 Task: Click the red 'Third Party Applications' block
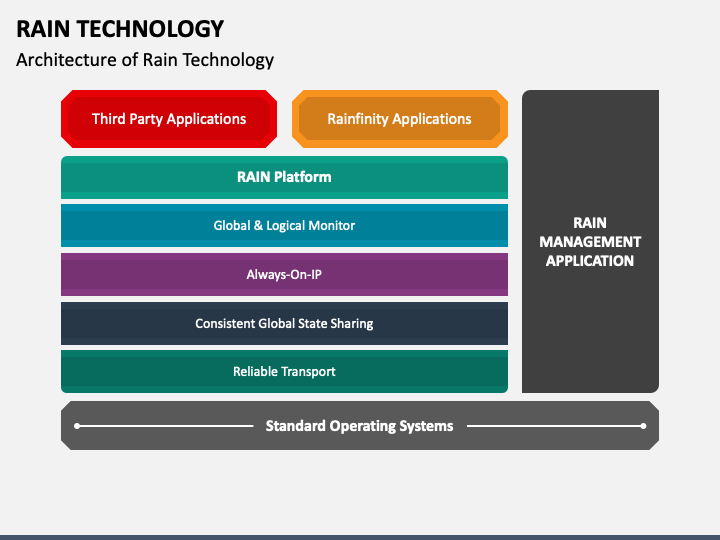[169, 119]
